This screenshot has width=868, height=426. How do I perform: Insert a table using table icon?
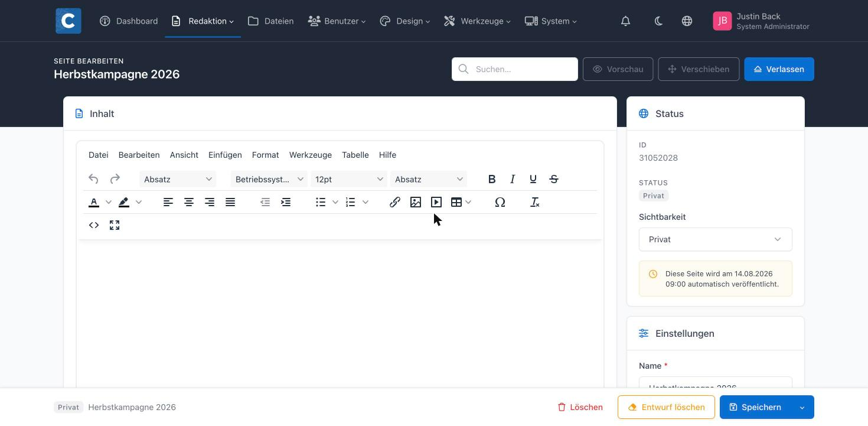[456, 202]
